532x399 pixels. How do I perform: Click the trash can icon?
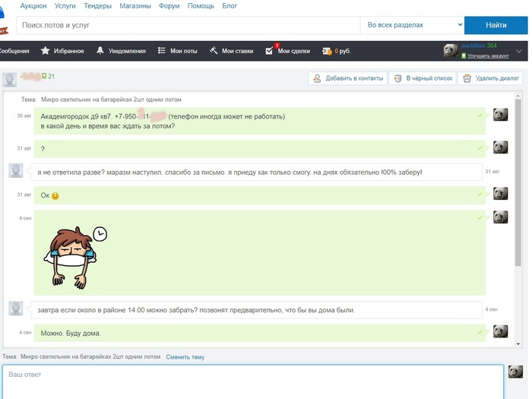(467, 78)
